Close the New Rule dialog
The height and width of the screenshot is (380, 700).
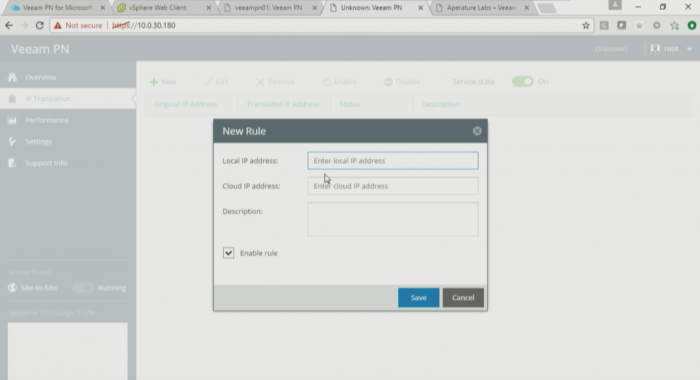click(477, 131)
